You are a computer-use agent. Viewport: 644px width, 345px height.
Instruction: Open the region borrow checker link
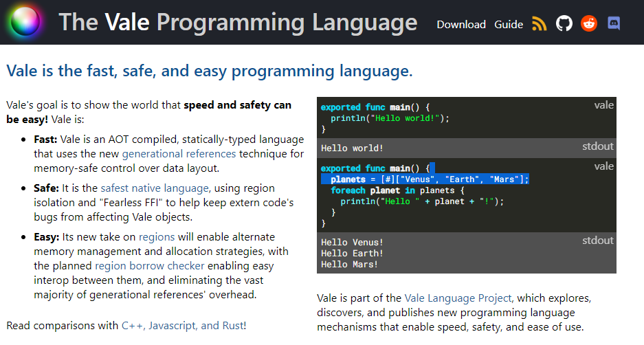pos(150,266)
